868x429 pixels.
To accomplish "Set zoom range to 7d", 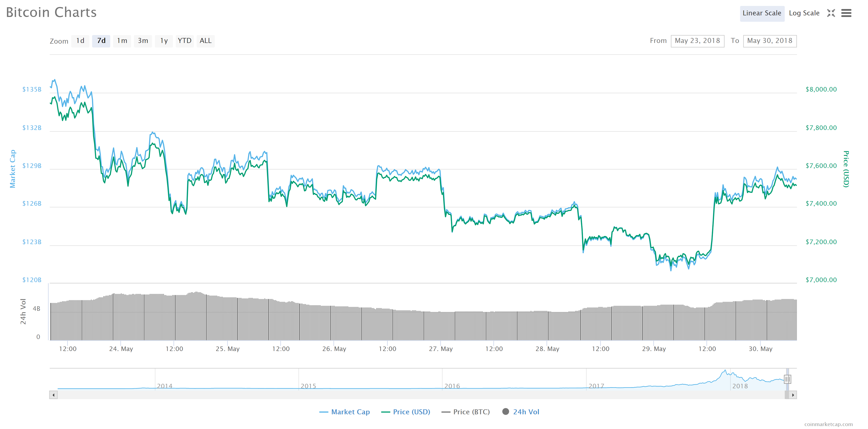I will 101,41.
